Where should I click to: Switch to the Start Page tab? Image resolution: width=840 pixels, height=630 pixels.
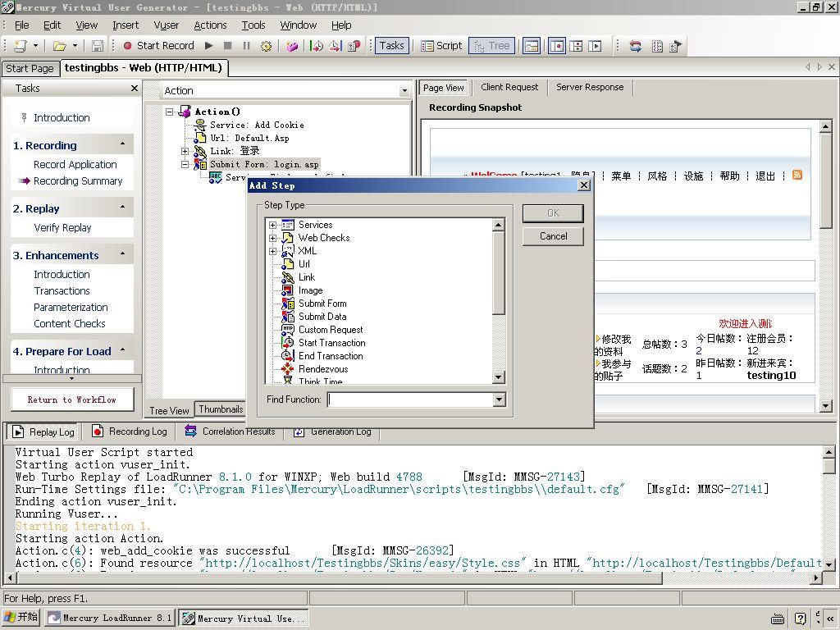tap(30, 69)
